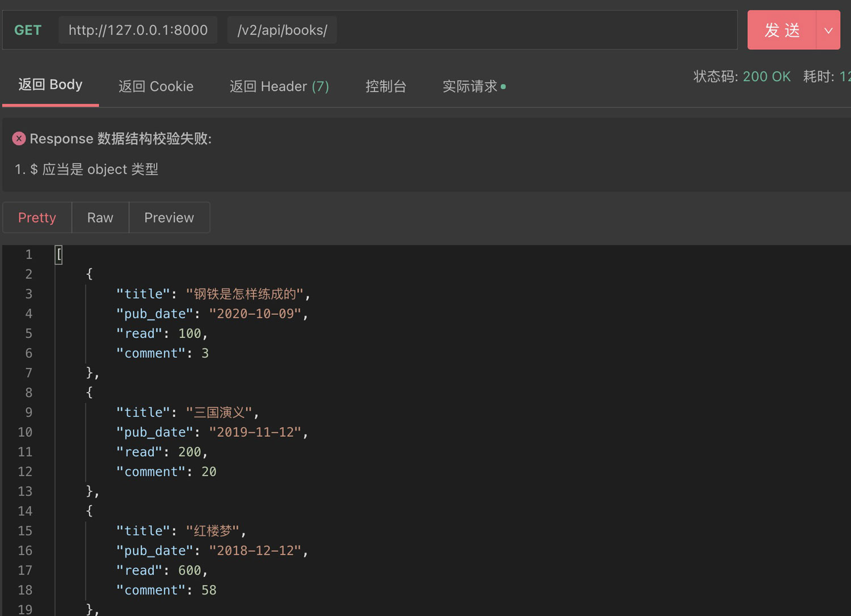Toggle the Raw response view

coord(100,218)
